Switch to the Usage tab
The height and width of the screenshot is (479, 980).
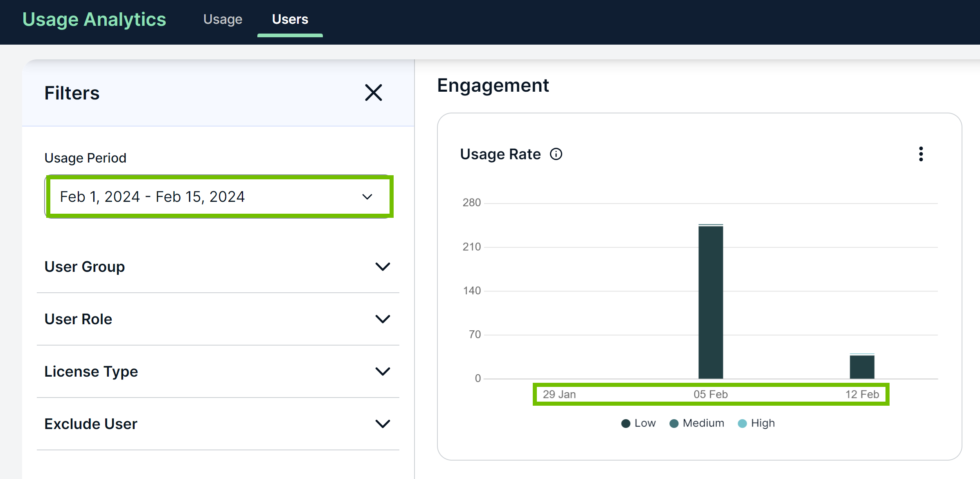click(223, 19)
